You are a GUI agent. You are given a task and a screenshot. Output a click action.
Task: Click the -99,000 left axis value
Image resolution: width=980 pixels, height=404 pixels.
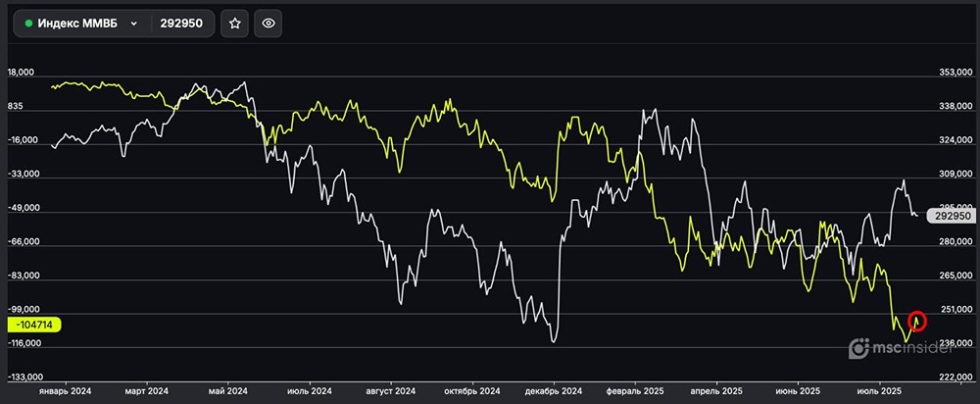pos(23,310)
